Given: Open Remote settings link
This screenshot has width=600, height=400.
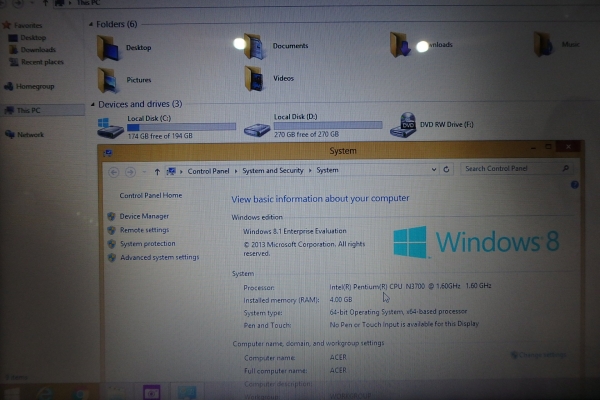Looking at the screenshot, I should pos(144,230).
